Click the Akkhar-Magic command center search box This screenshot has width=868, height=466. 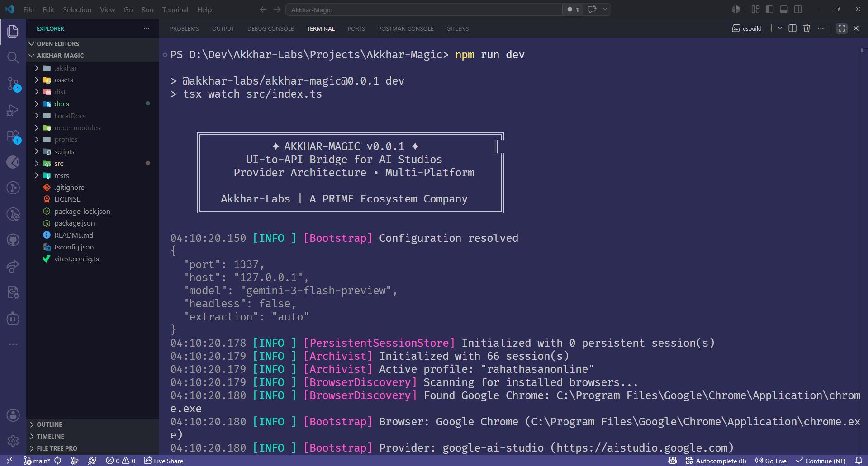coord(424,9)
